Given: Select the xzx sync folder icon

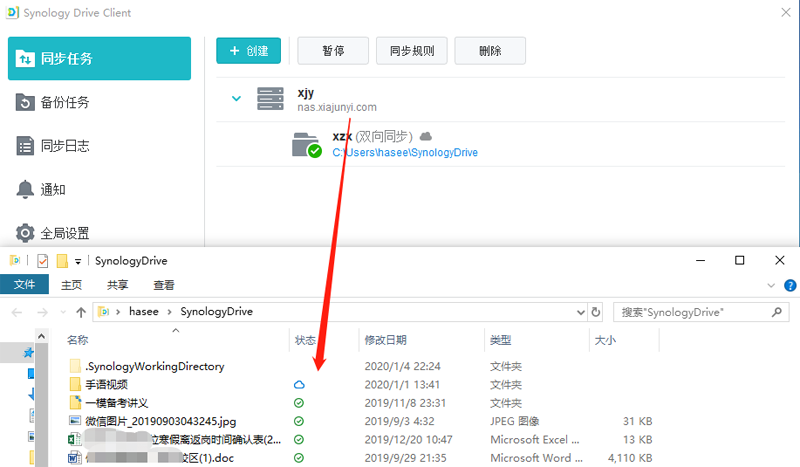Looking at the screenshot, I should point(306,145).
